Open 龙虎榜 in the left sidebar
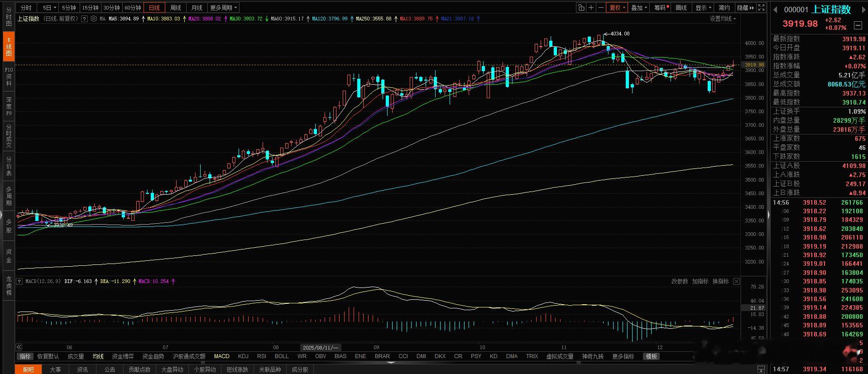The width and height of the screenshot is (868, 374). [x=9, y=286]
